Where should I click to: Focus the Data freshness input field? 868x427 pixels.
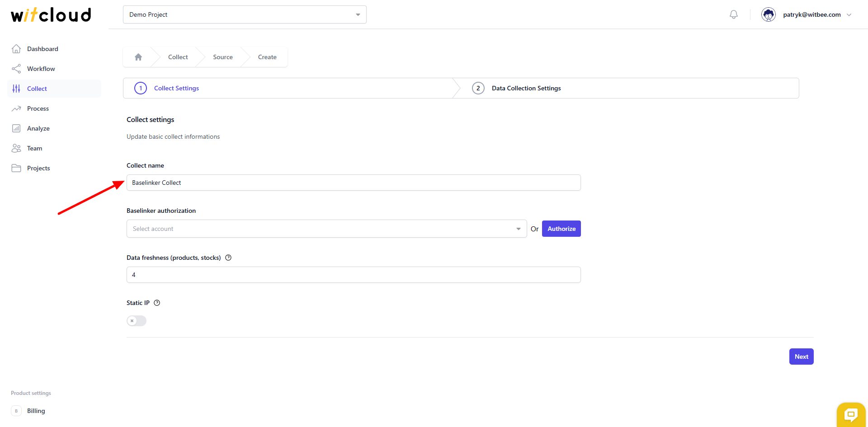coord(354,275)
